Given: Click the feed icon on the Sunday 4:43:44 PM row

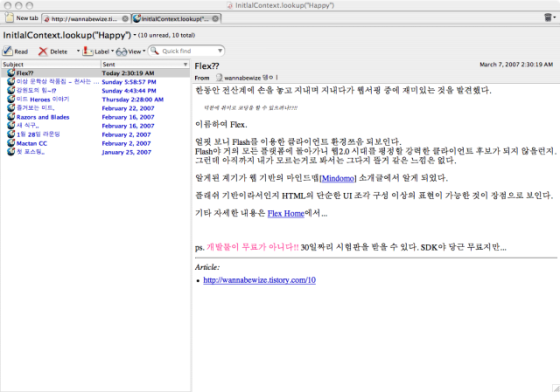Looking at the screenshot, I should [11, 90].
